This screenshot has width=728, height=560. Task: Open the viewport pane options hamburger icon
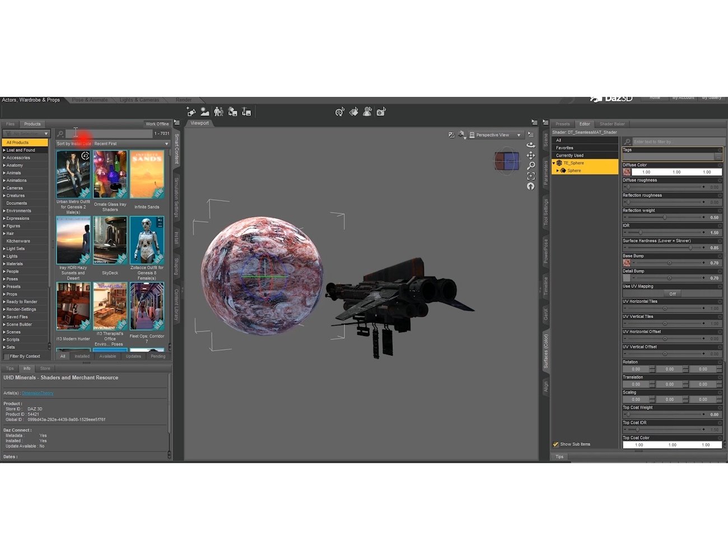click(534, 123)
